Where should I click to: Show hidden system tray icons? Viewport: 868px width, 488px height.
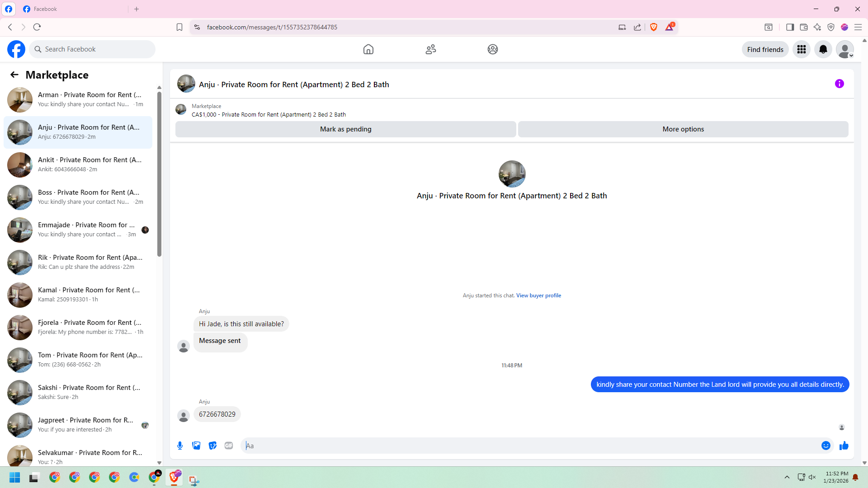pyautogui.click(x=787, y=477)
